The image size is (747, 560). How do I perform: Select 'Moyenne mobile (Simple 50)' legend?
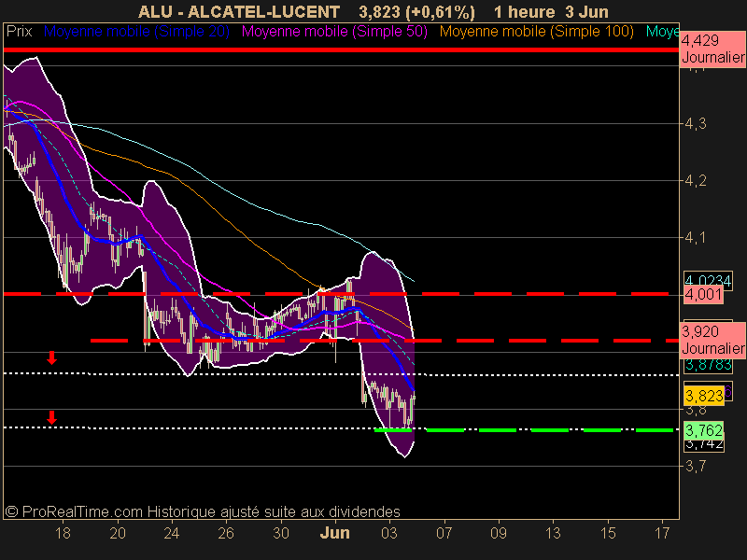point(334,32)
